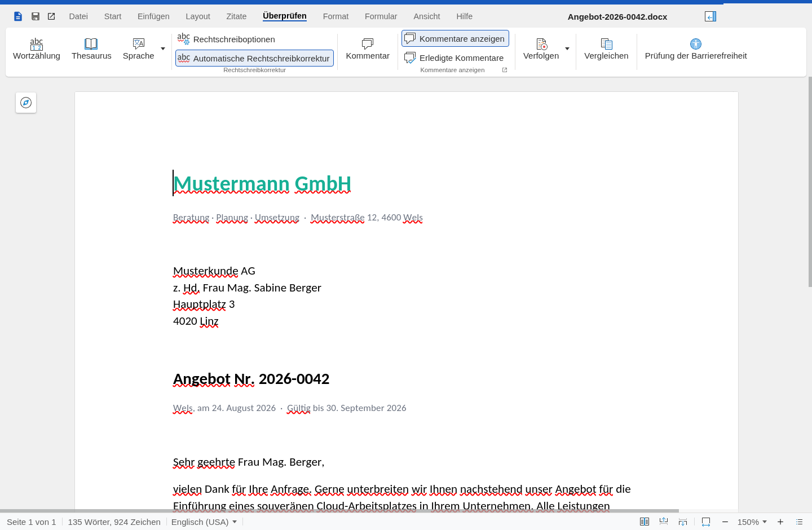The width and height of the screenshot is (812, 530).
Task: Click the Verfolgen track changes button
Action: [541, 50]
